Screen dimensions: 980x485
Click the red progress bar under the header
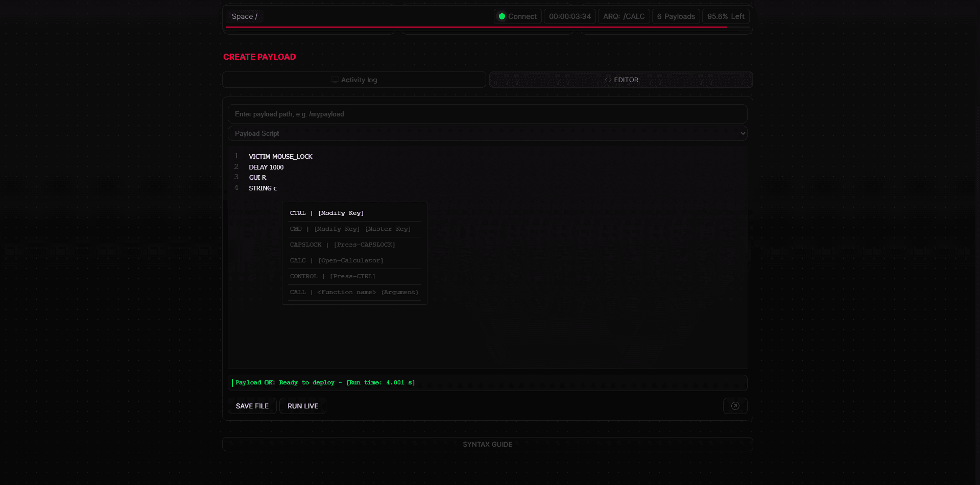pos(475,27)
